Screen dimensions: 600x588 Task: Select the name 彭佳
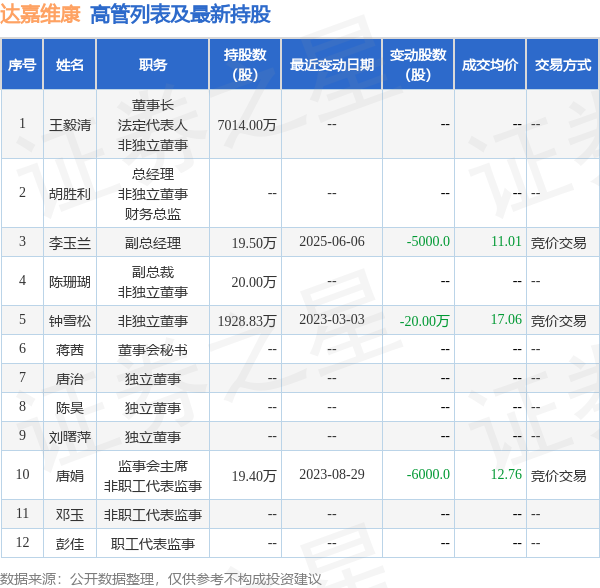click(x=70, y=544)
